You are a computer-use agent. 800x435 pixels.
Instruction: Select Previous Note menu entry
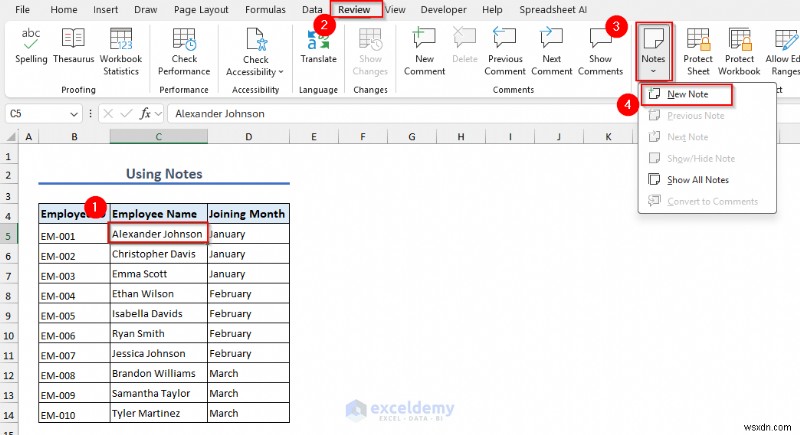707,116
